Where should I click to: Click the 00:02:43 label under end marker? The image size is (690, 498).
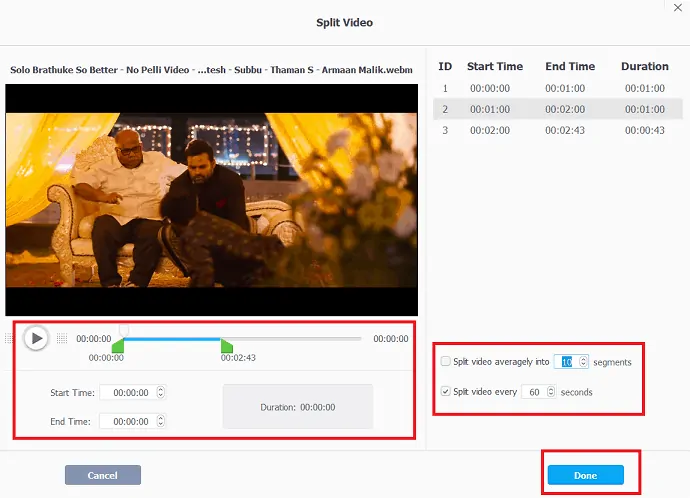tap(238, 358)
